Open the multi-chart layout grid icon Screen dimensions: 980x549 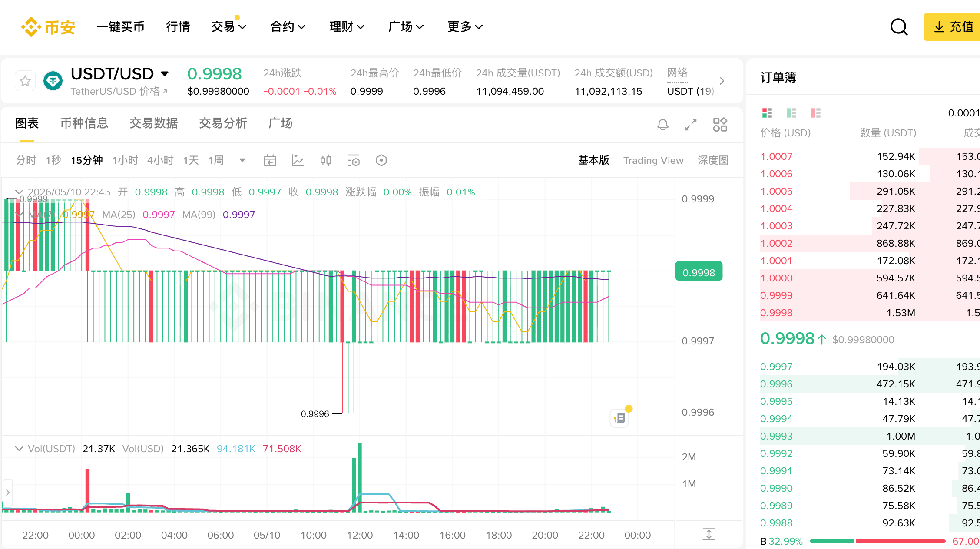pyautogui.click(x=720, y=125)
